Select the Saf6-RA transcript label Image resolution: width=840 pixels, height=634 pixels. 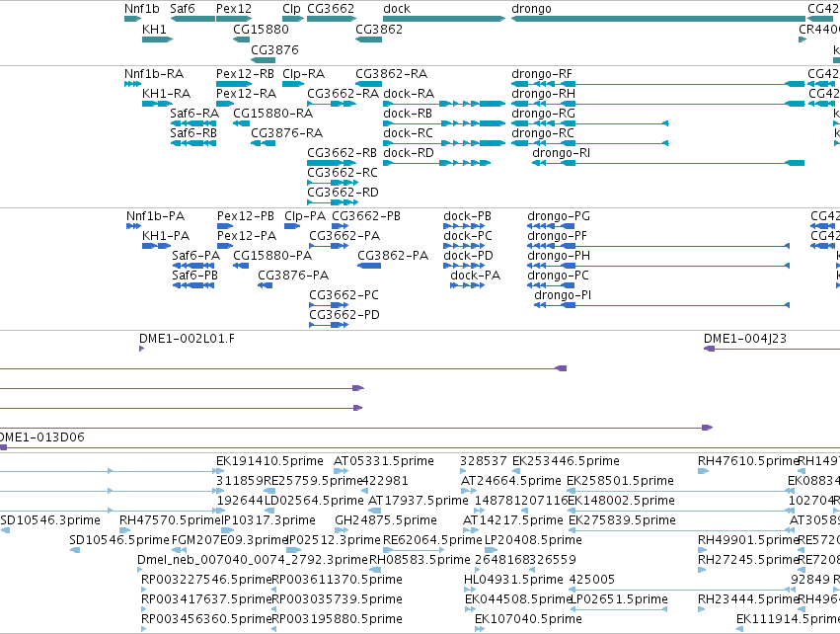click(194, 114)
